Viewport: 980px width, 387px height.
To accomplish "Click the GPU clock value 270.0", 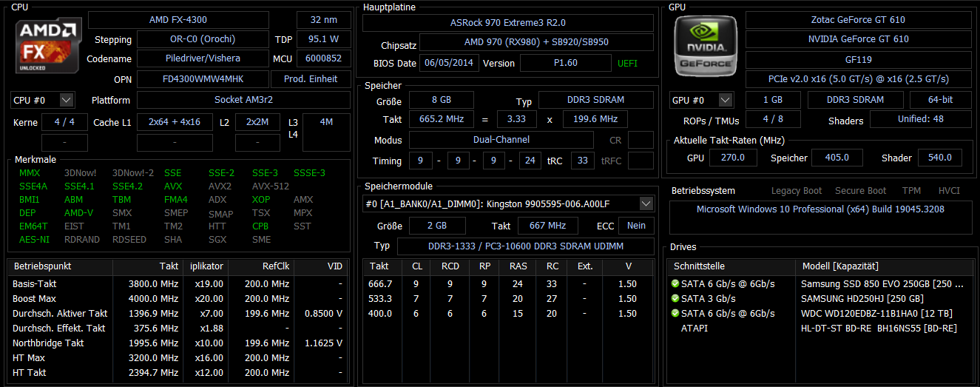I will 733,158.
